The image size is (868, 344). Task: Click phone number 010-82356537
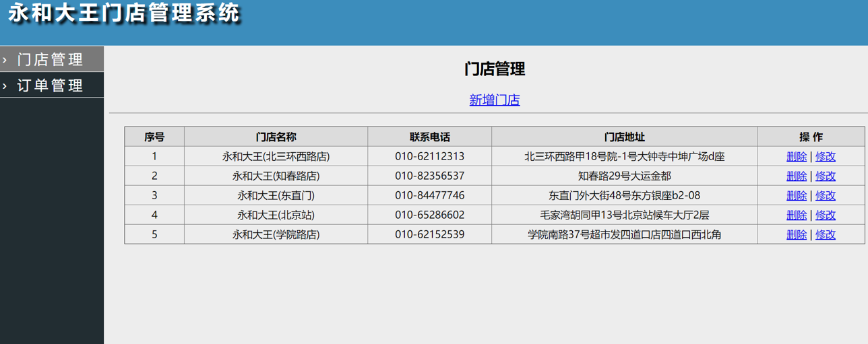tap(430, 176)
